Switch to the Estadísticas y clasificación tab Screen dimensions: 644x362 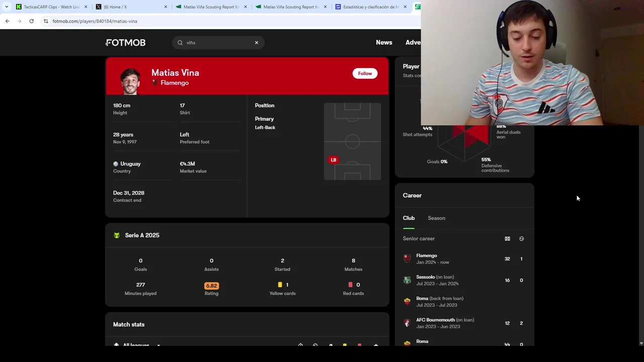(371, 7)
